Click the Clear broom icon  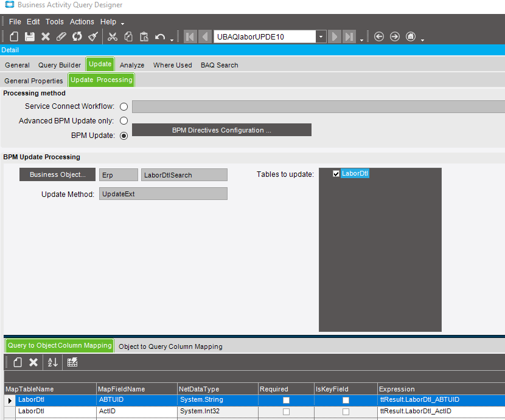pos(93,36)
